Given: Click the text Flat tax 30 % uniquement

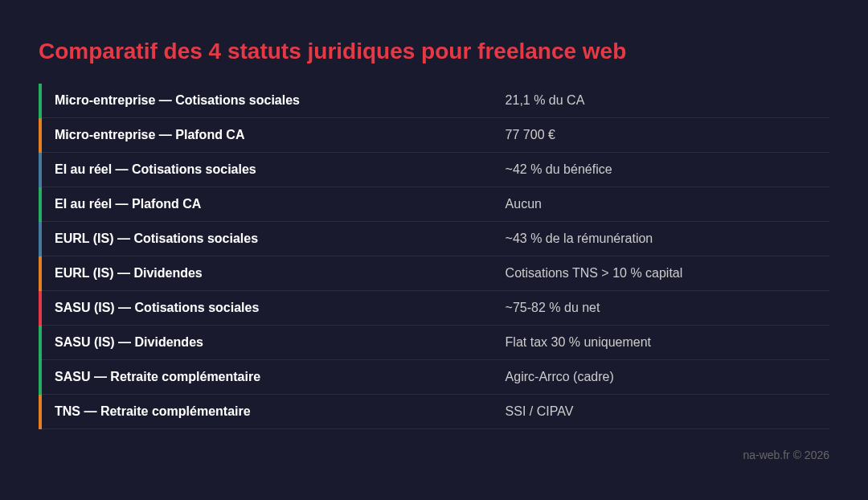Looking at the screenshot, I should click(x=578, y=342).
